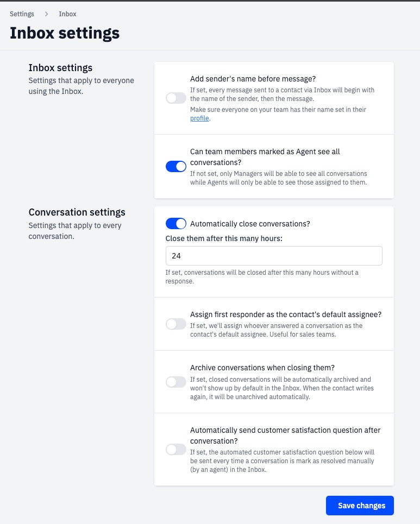420x524 pixels.
Task: Go back via the Settings breadcrumb
Action: point(22,14)
